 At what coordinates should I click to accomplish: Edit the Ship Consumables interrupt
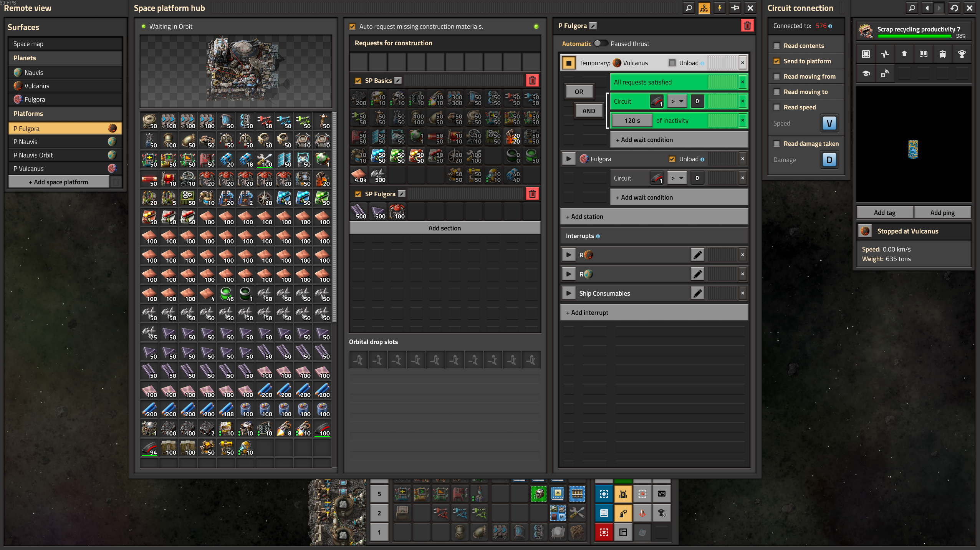(697, 293)
